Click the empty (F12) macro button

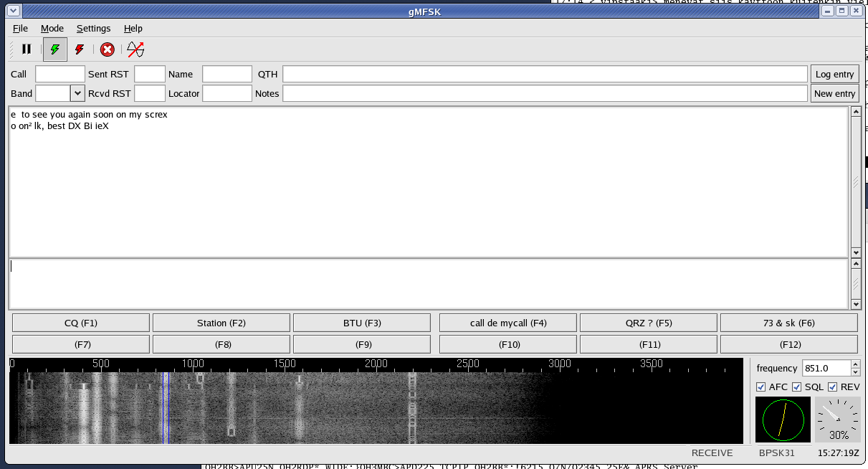click(789, 344)
